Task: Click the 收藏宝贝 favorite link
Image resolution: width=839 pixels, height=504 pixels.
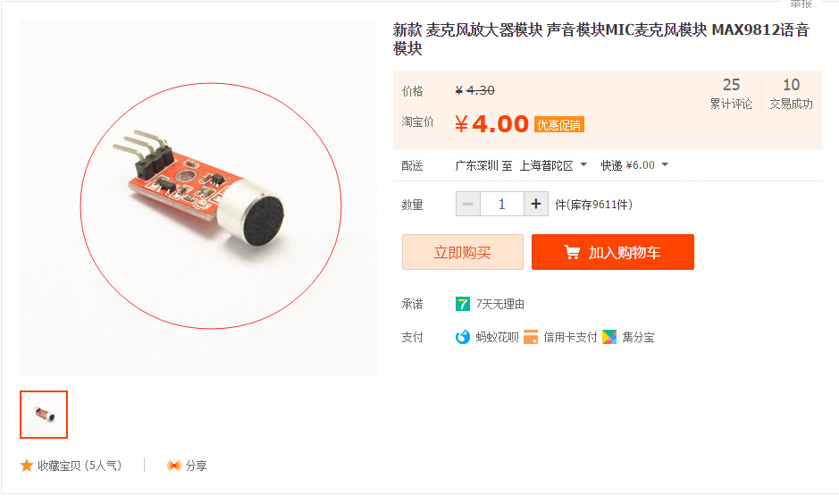Action: [x=80, y=466]
